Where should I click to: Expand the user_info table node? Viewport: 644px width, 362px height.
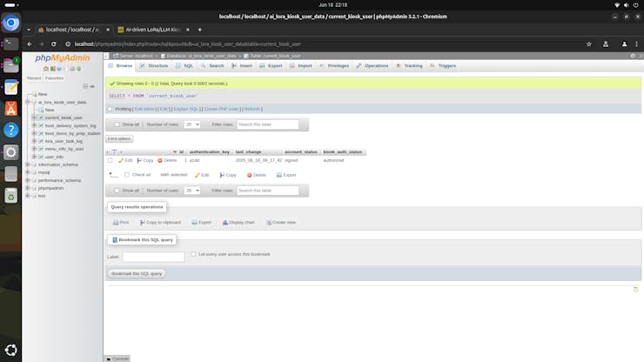coord(35,157)
